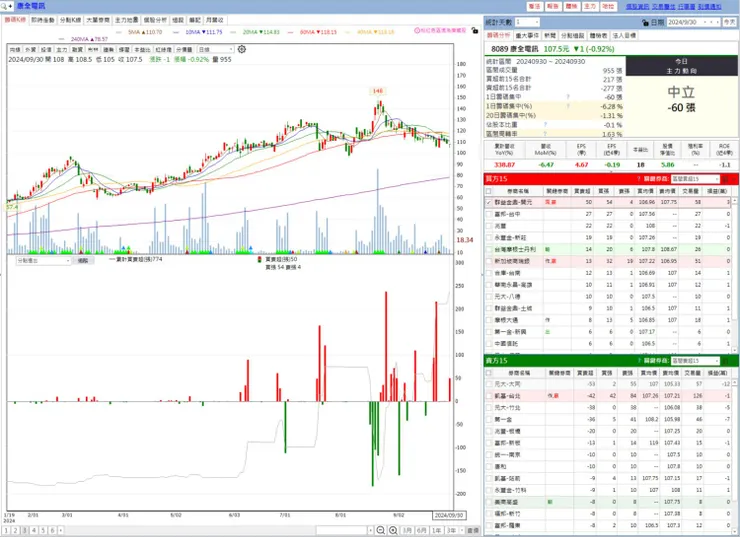Screen dimensions: 740x537
Task: Click the 今天 button
Action: tap(729, 22)
